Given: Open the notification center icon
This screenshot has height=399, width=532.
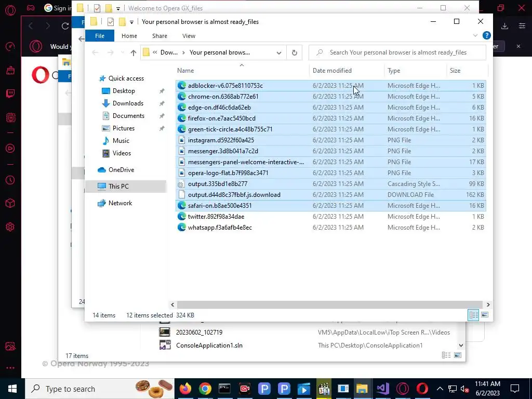Looking at the screenshot, I should (x=514, y=389).
